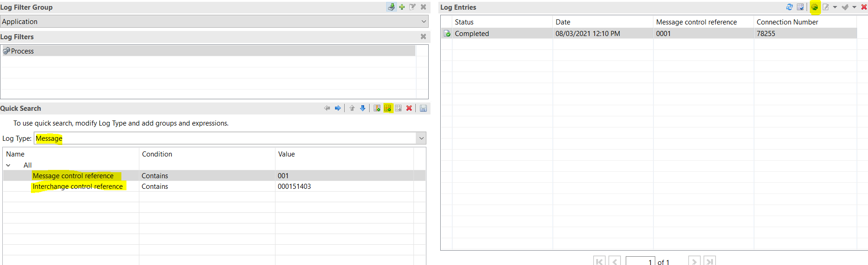Go to next page of log entries
The height and width of the screenshot is (265, 868).
694,261
